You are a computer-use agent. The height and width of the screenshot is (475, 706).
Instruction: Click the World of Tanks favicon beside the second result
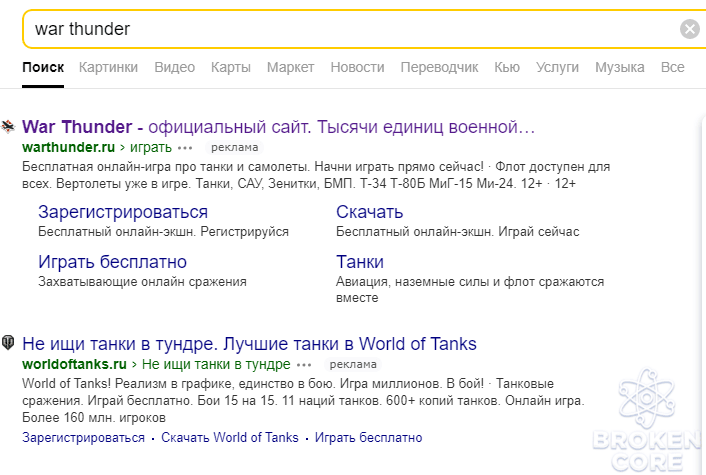click(x=8, y=343)
